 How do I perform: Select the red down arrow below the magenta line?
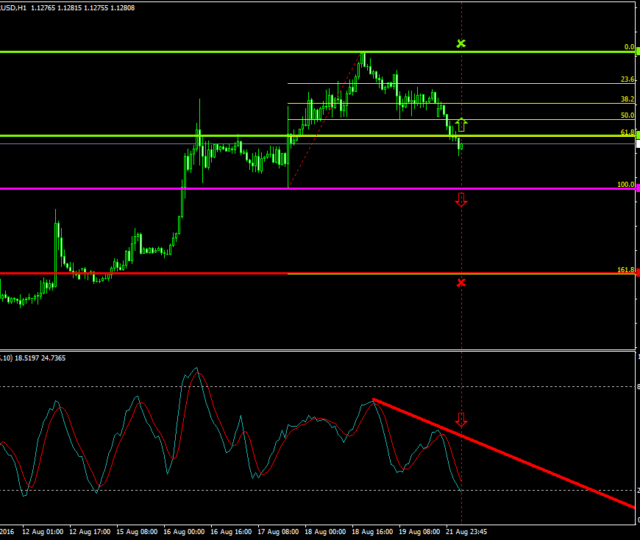pos(461,201)
